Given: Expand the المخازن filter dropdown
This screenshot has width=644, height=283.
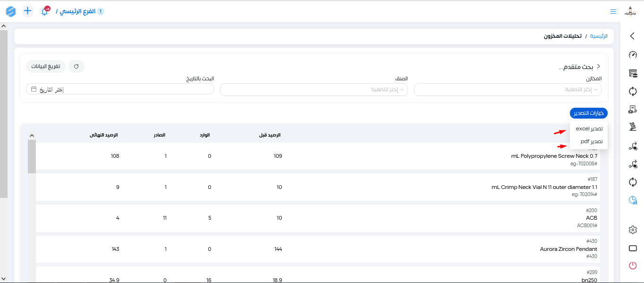Looking at the screenshot, I should pyautogui.click(x=508, y=90).
